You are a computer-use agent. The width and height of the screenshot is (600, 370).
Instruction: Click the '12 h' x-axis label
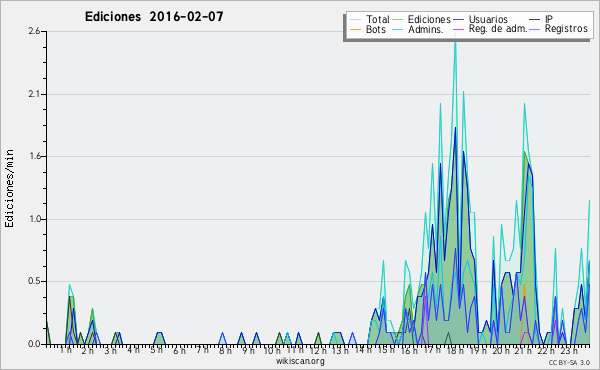tap(318, 351)
